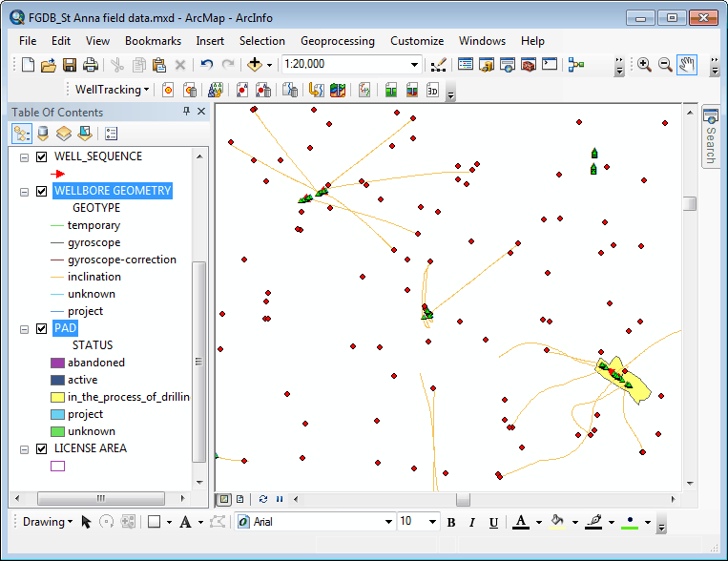Collapse the PAD layer
Screen dimensions: 728x561
tap(24, 330)
